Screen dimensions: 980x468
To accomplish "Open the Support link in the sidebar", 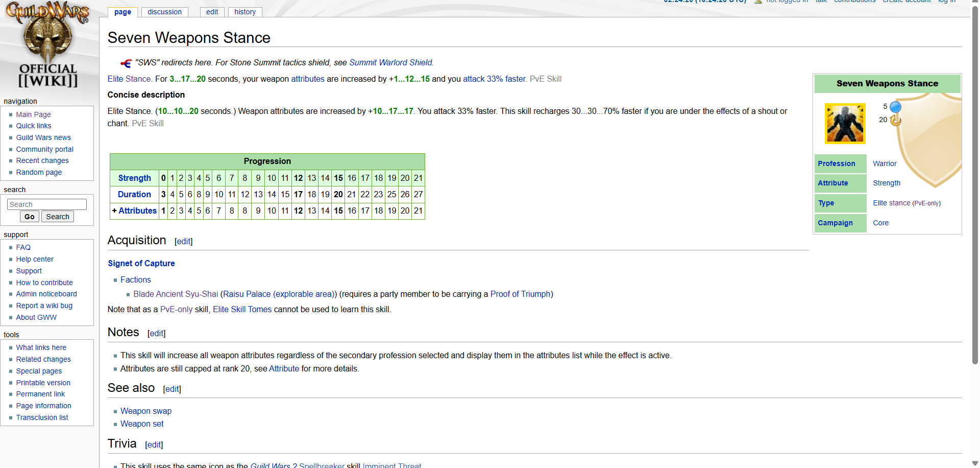I will [29, 271].
